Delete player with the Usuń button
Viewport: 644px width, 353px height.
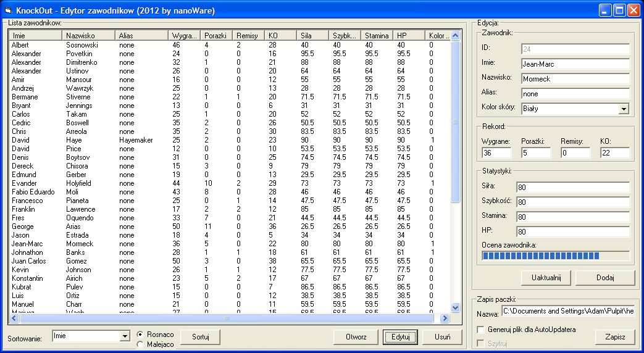click(441, 337)
